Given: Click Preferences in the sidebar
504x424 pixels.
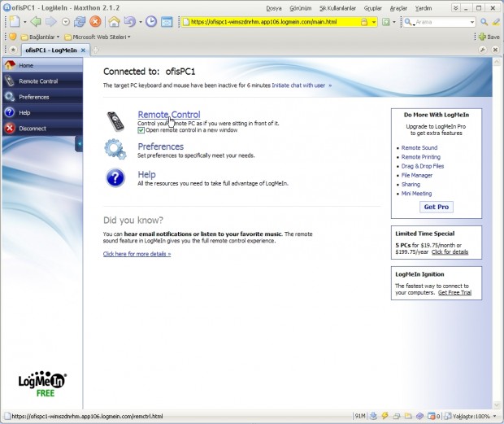Looking at the screenshot, I should [x=42, y=97].
